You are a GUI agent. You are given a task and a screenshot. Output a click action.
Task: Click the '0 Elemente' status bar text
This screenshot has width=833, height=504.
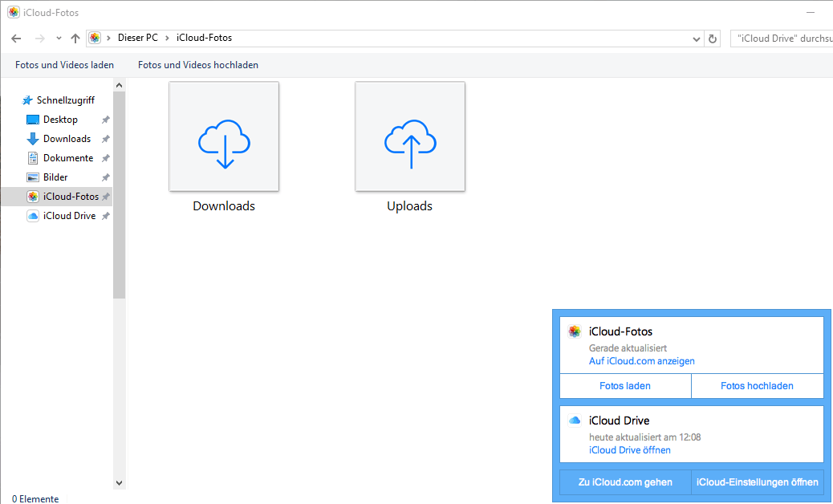pyautogui.click(x=35, y=498)
